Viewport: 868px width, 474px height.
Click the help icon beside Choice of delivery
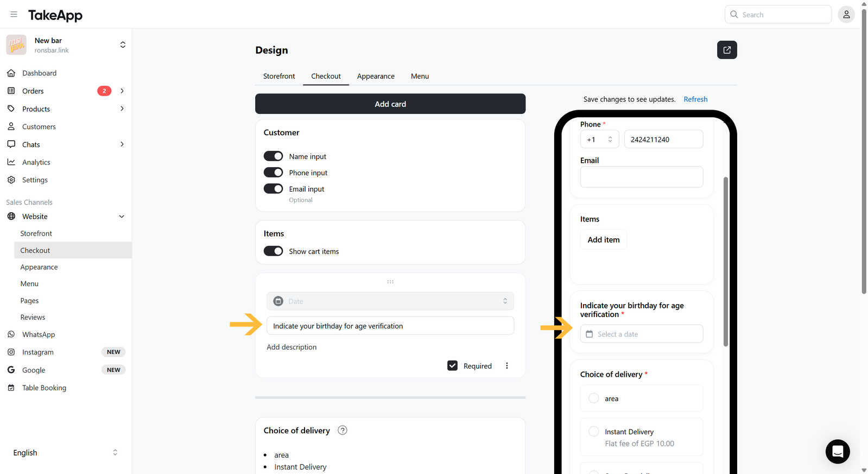[x=343, y=430]
